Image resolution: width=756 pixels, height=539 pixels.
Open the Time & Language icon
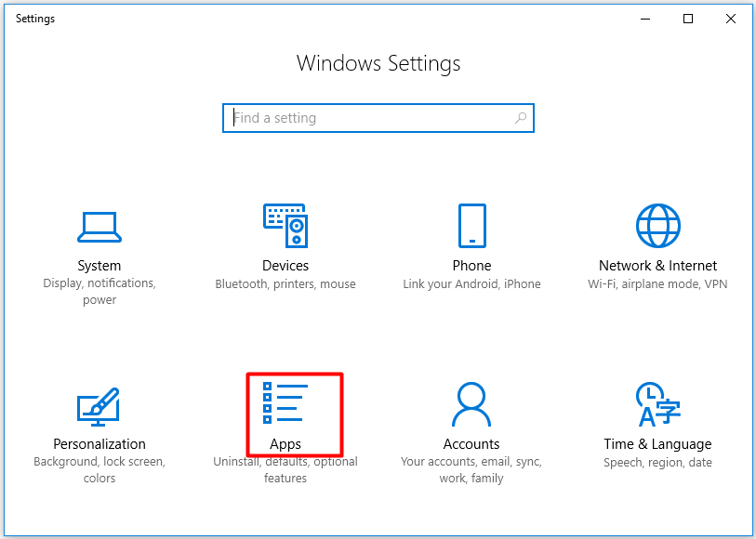coord(657,404)
